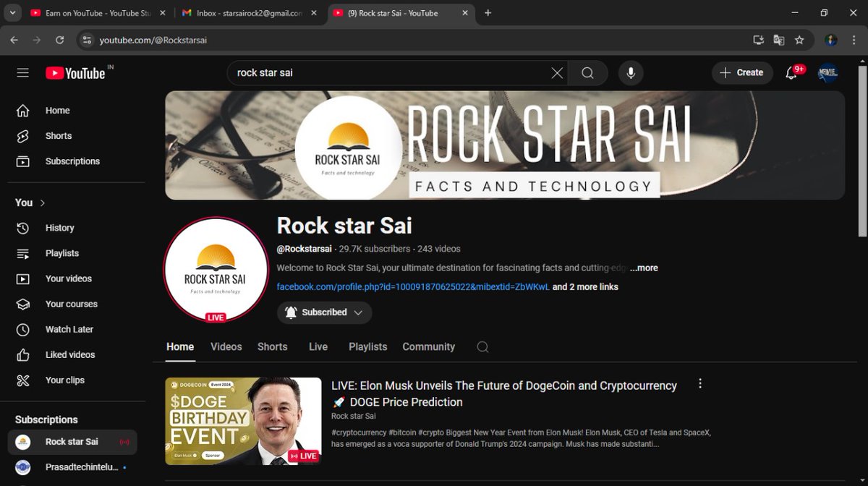The height and width of the screenshot is (486, 868).
Task: Click the Create button
Action: (742, 73)
